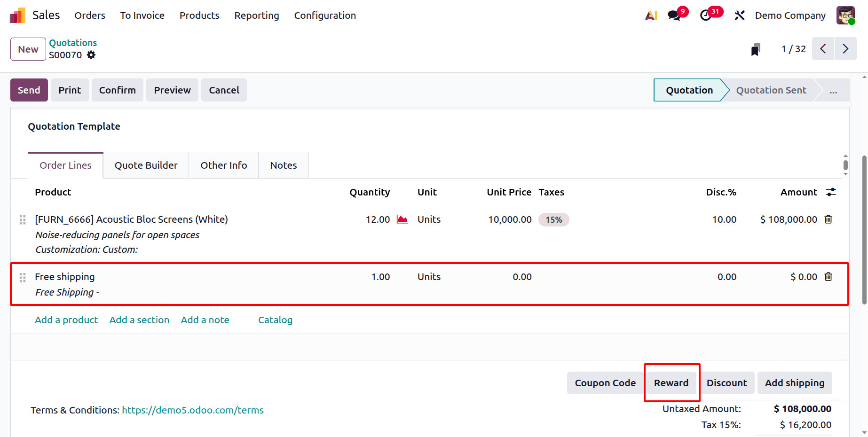The width and height of the screenshot is (868, 437).
Task: Delete the Acoustic Bloc Screens line via trash icon
Action: click(x=828, y=219)
